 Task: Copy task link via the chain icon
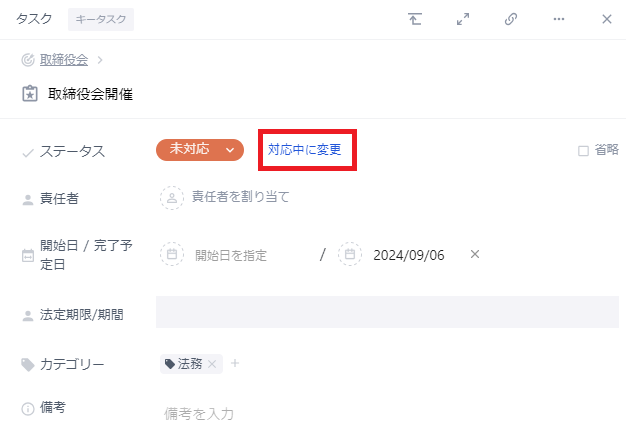coord(511,19)
